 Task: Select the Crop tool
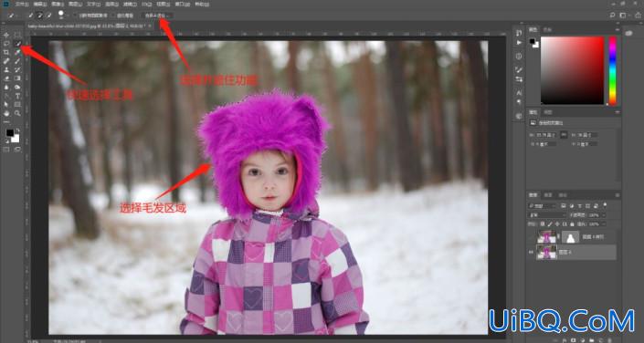coord(6,52)
